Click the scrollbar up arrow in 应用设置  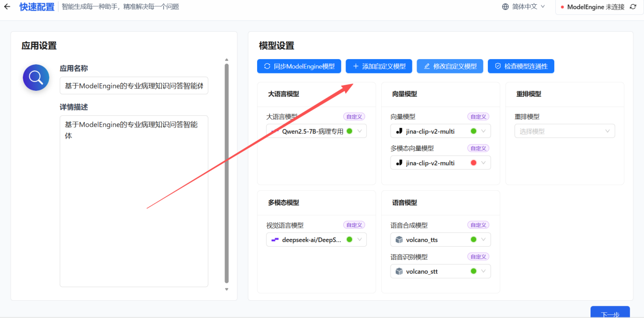227,60
